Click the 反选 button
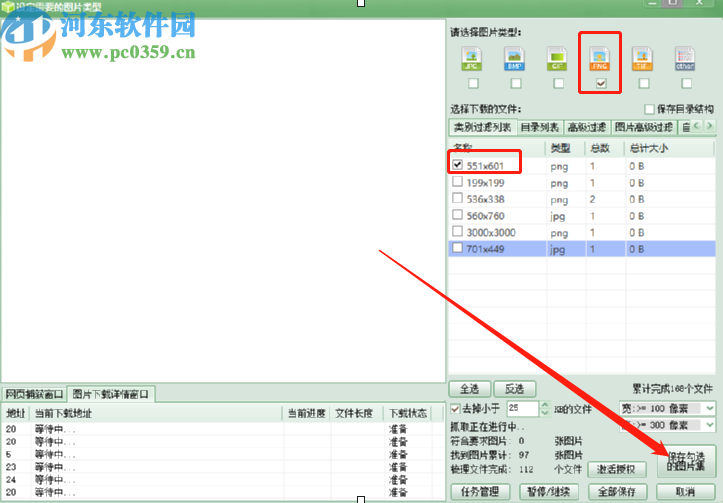 [x=514, y=389]
